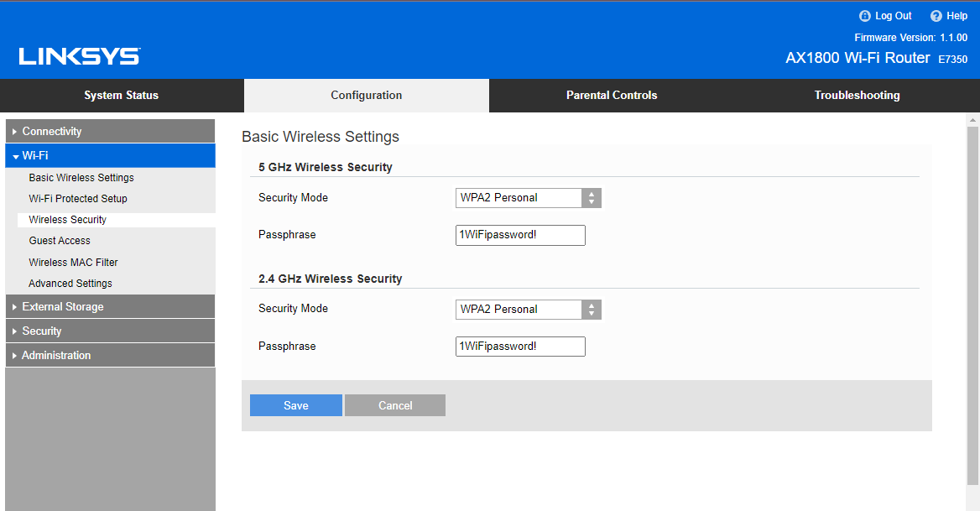Screen dimensions: 980x511
Task: Click the page vertical scrollbar
Action: coord(972,306)
